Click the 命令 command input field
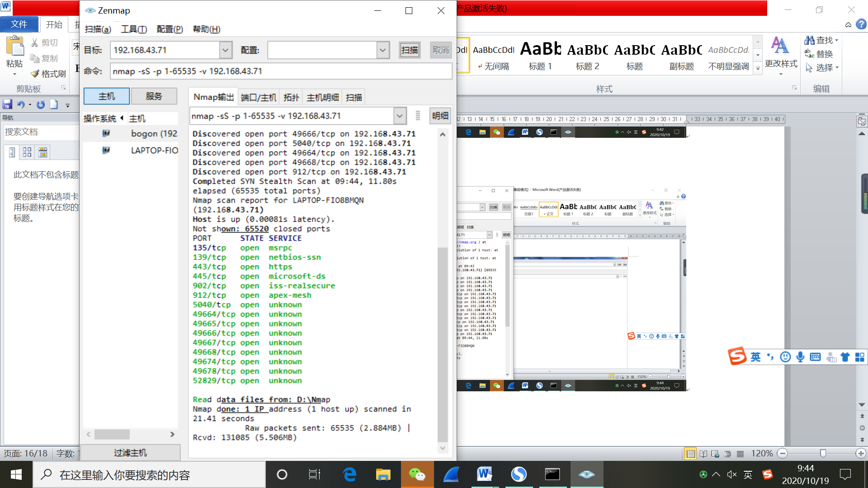 coord(281,71)
